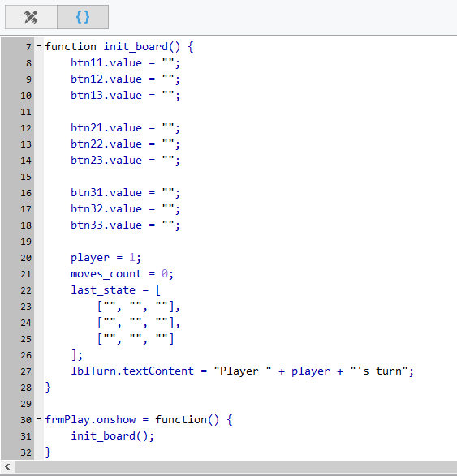Screen dimensions: 457x476
Task: Click the "Player " string literal
Action: [x=243, y=371]
